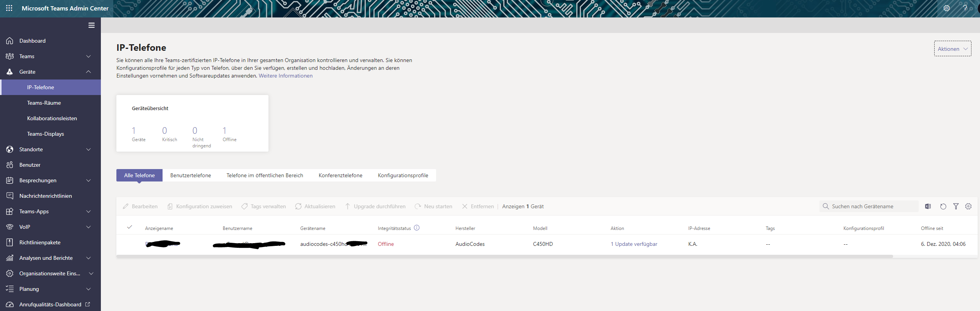Collapse the Geräte section chevron
Image resolution: width=980 pixels, height=311 pixels.
[x=88, y=72]
